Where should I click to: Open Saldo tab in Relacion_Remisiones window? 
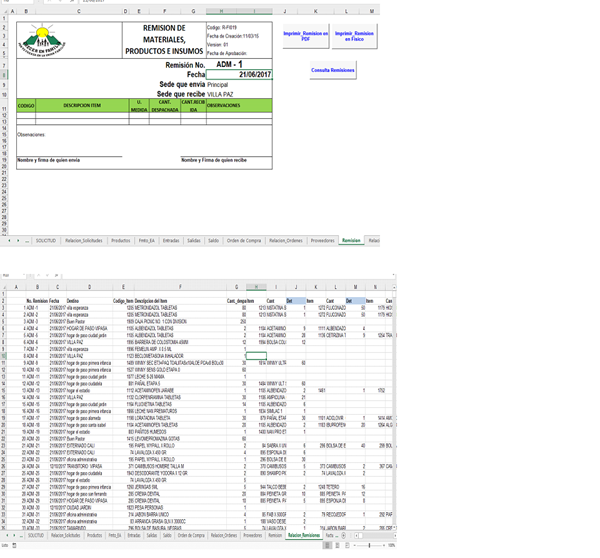167,535
